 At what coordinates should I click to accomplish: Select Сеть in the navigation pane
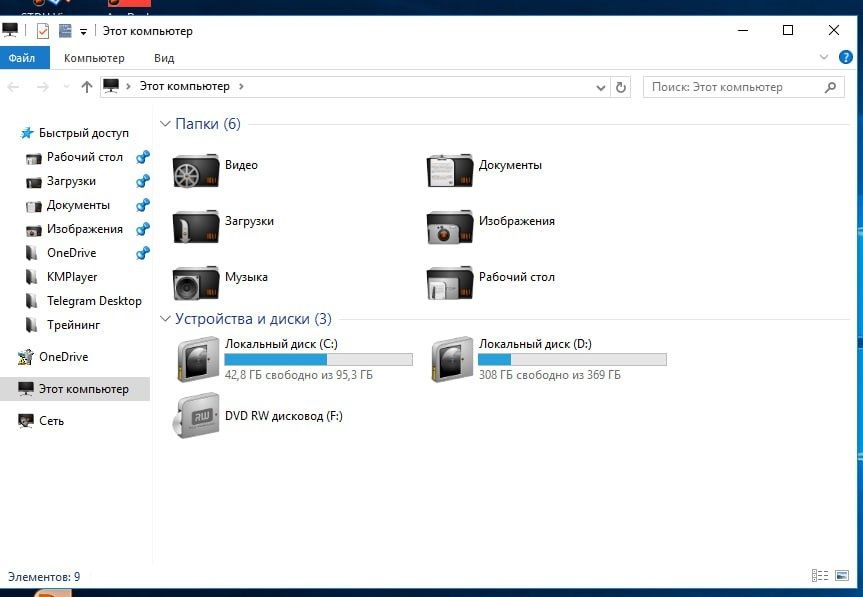51,421
